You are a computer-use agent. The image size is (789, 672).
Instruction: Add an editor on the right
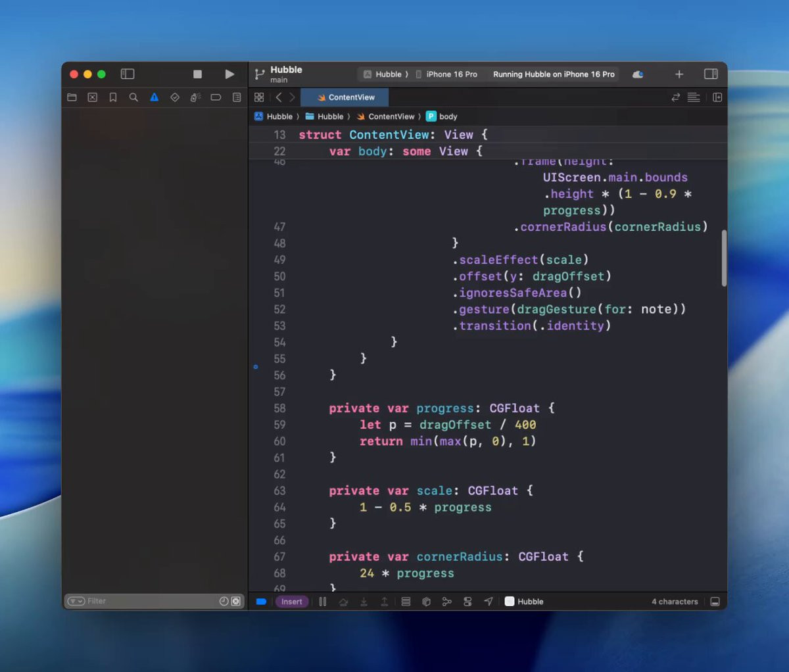coord(717,97)
